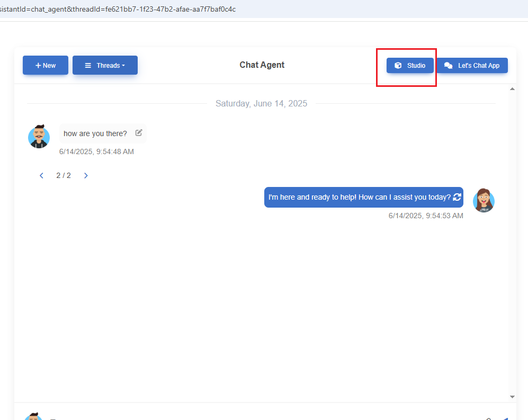Launch Let's Chat App button

tap(472, 65)
